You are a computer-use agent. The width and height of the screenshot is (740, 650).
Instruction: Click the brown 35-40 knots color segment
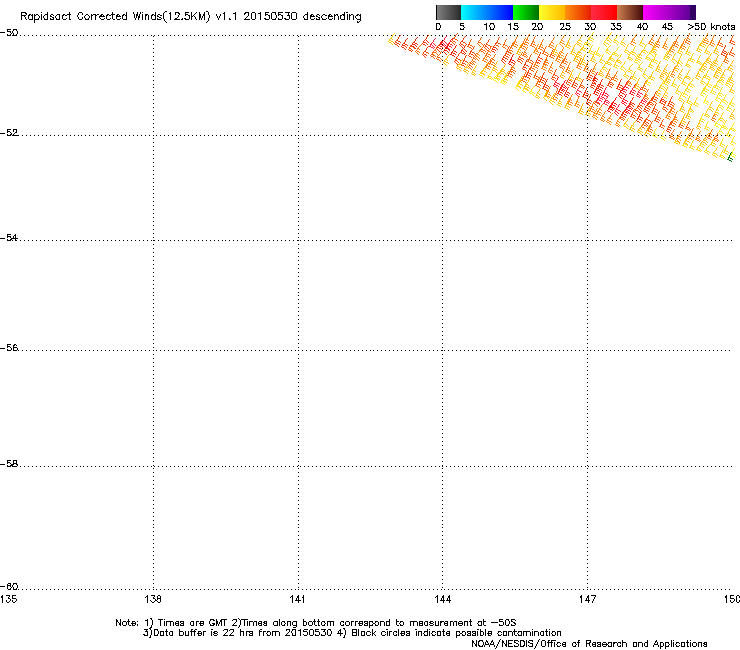[630, 12]
